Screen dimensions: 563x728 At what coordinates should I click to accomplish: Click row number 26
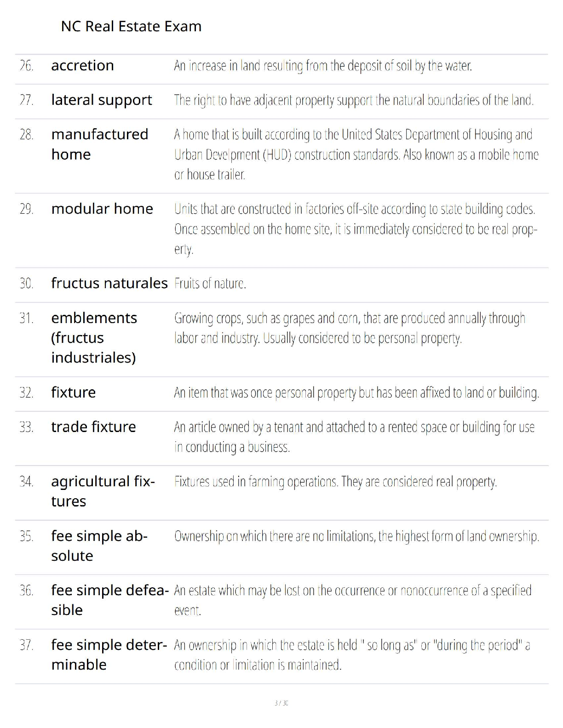(27, 66)
